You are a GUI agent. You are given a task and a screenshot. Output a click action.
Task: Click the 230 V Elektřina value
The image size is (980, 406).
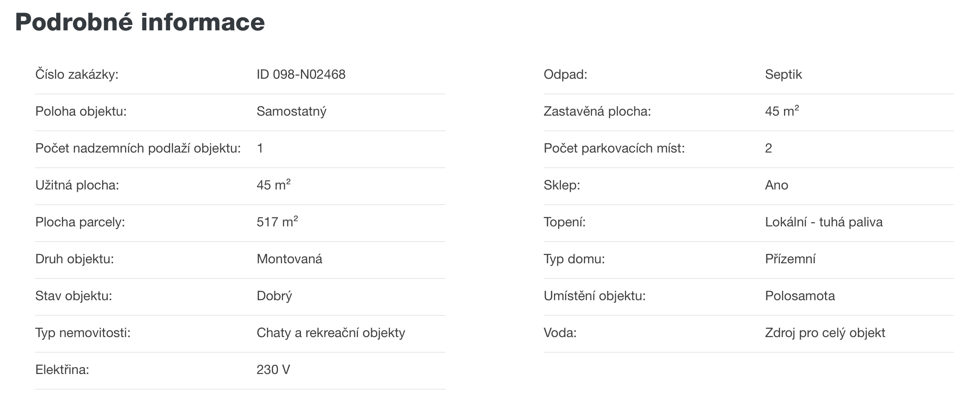[x=273, y=370]
